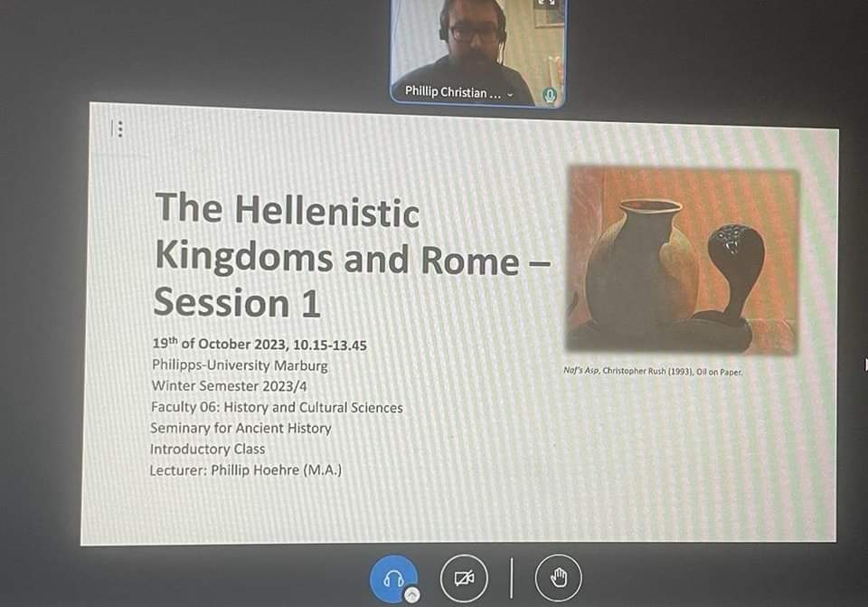Image resolution: width=868 pixels, height=607 pixels.
Task: Click the Faculty 06 History text line
Action: (277, 407)
